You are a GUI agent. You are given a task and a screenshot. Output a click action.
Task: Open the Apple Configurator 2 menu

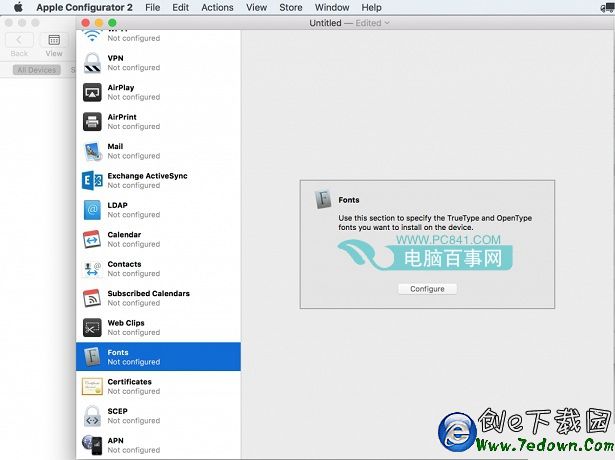click(x=84, y=7)
